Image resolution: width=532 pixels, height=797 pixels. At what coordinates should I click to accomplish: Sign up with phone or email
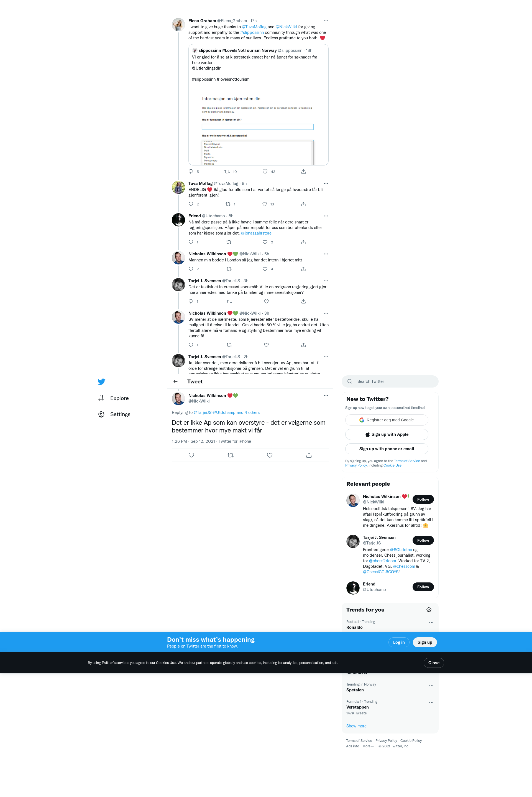(387, 449)
